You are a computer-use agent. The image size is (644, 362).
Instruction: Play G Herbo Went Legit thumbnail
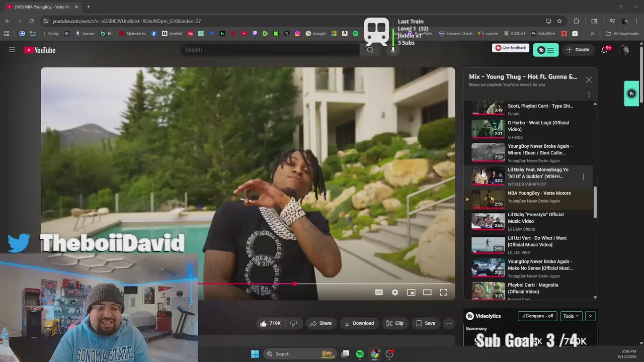pyautogui.click(x=488, y=128)
